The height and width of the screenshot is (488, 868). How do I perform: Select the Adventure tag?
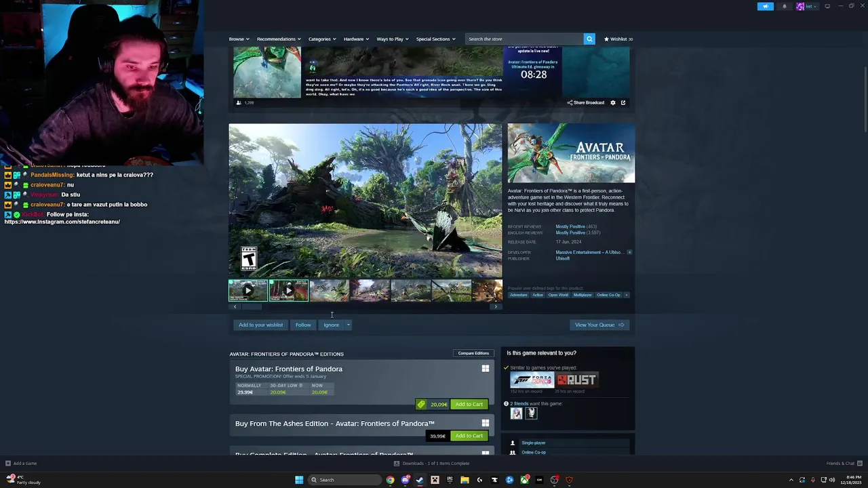518,295
